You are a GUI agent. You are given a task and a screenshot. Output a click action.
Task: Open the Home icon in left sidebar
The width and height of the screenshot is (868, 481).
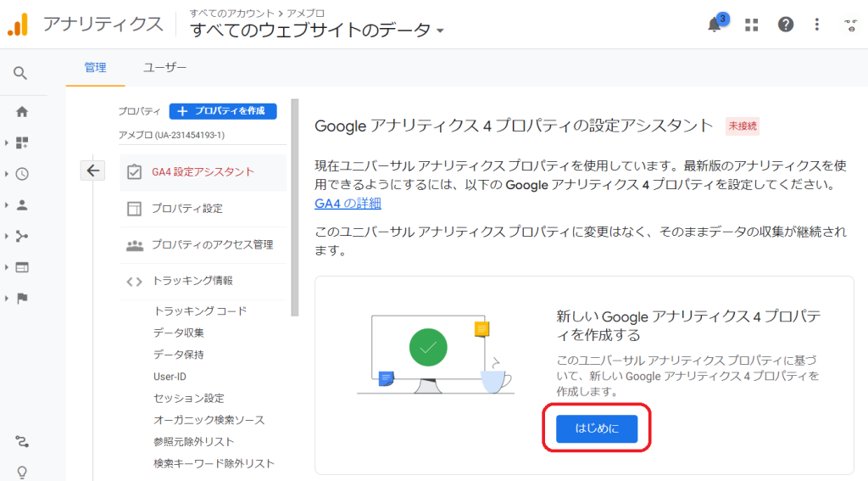click(22, 111)
